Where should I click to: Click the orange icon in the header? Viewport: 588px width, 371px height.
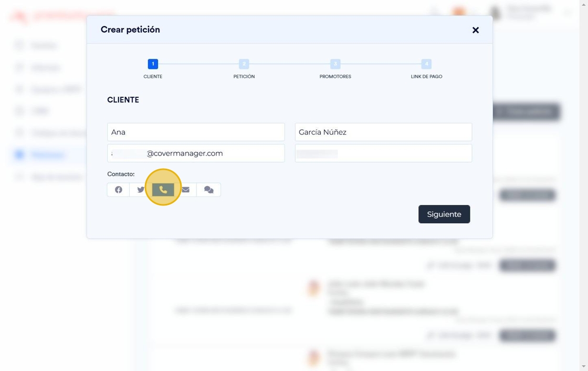coord(458,12)
